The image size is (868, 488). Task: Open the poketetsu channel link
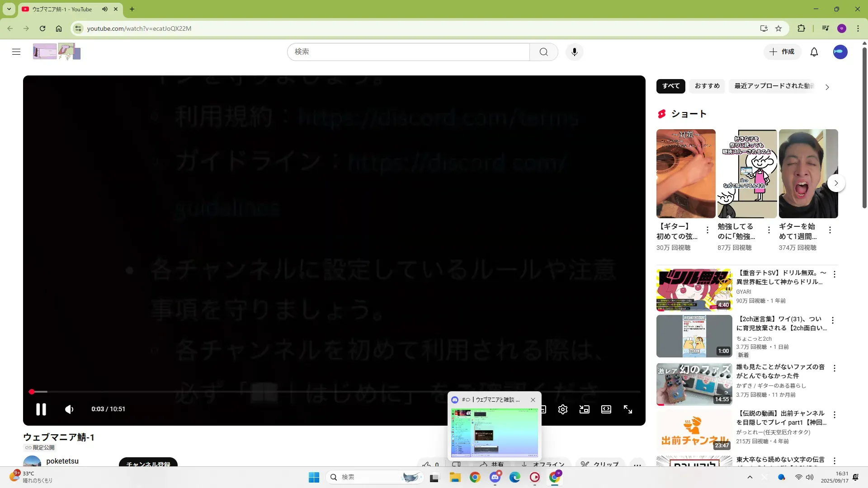pyautogui.click(x=62, y=461)
